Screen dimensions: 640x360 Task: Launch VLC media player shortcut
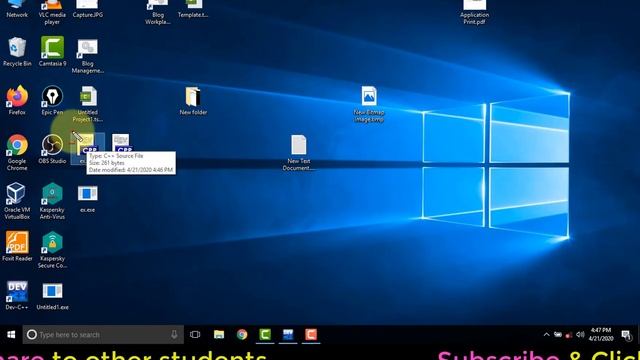[52, 12]
